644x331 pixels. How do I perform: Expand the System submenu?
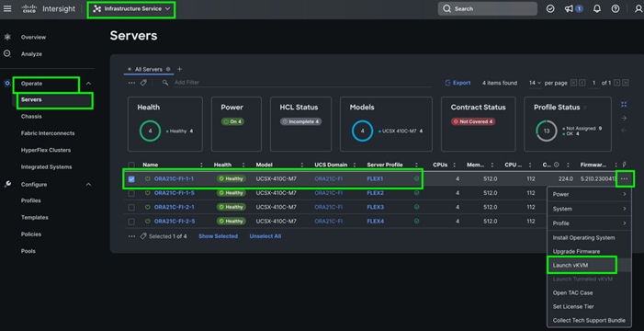(589, 209)
